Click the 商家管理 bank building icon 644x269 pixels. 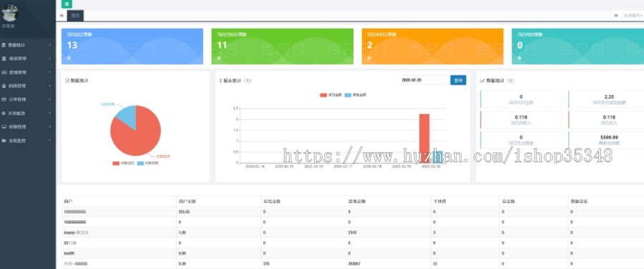click(x=4, y=59)
